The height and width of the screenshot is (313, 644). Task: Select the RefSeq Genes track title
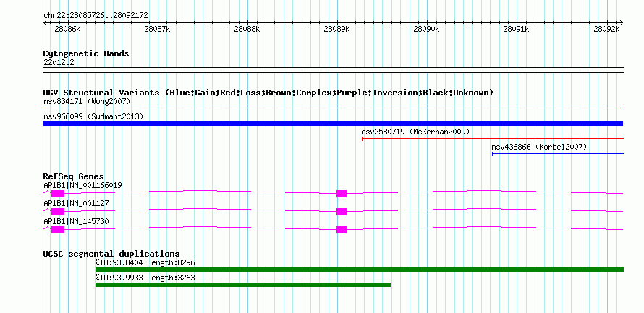point(74,176)
